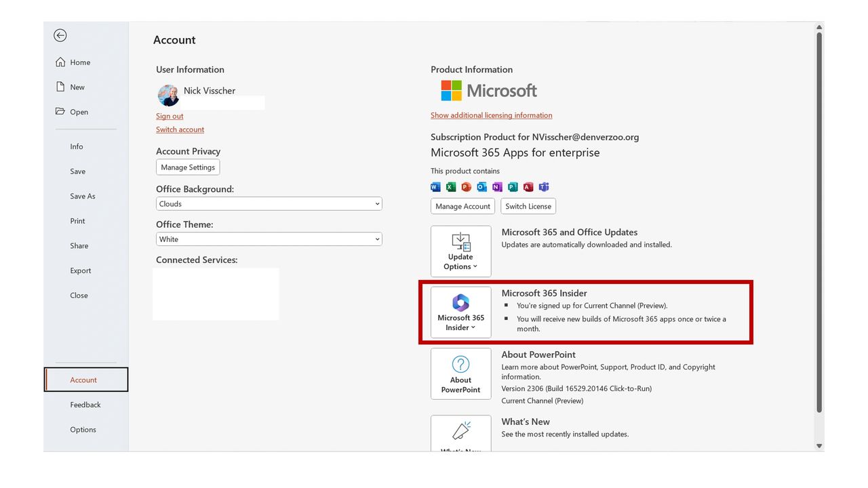Image resolution: width=868 pixels, height=488 pixels.
Task: Click Nick Visscher's profile picture
Action: pyautogui.click(x=168, y=96)
